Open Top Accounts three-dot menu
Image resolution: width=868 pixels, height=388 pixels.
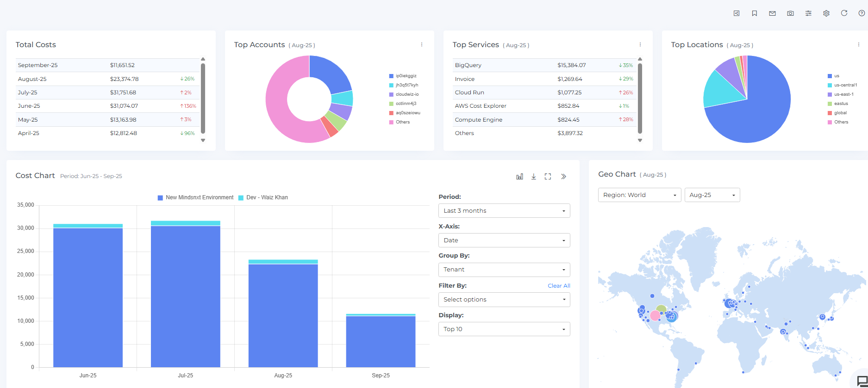pos(422,45)
